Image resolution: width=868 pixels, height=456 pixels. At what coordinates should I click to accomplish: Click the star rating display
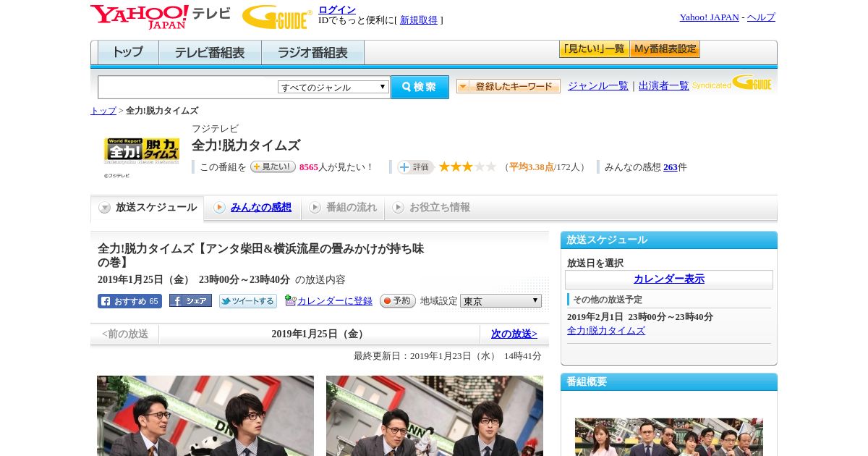click(467, 166)
